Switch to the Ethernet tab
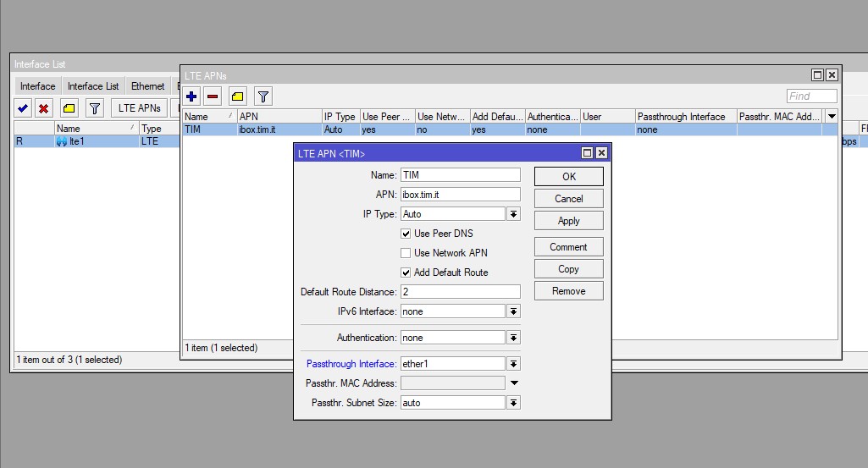The width and height of the screenshot is (868, 468). [x=147, y=86]
